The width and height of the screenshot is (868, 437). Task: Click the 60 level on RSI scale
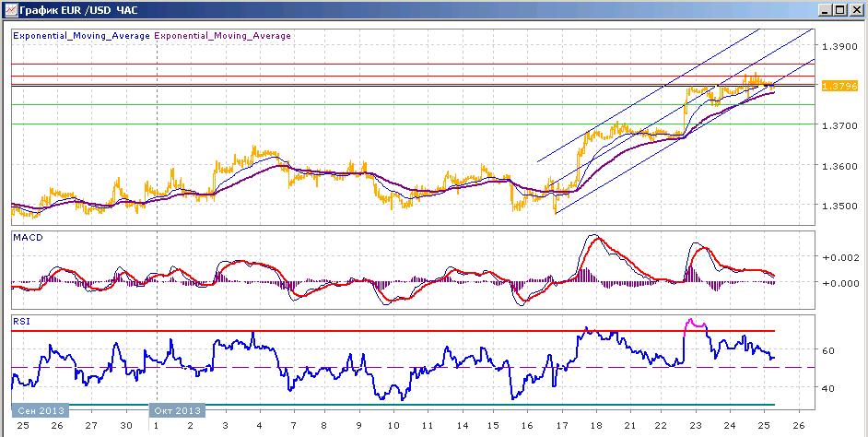pyautogui.click(x=830, y=350)
